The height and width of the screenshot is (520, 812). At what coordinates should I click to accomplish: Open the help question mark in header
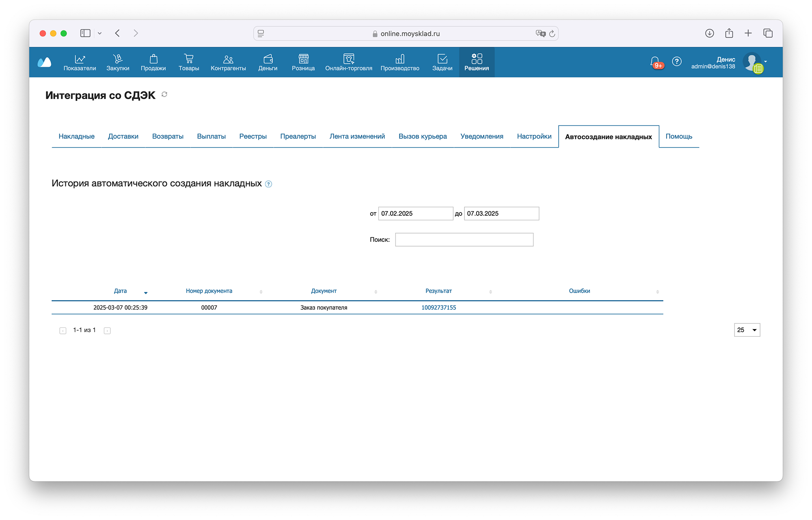[676, 61]
